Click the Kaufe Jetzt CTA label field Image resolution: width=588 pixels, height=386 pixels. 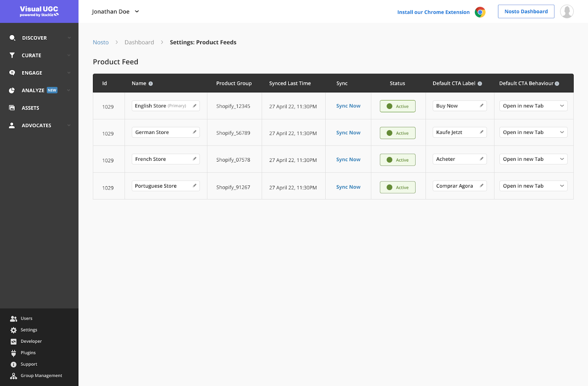(x=460, y=132)
